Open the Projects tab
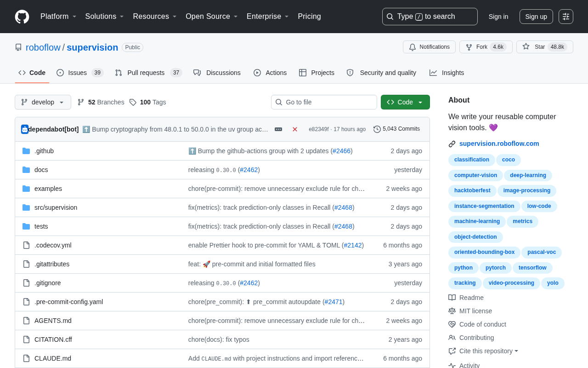588x368 pixels. pos(317,73)
